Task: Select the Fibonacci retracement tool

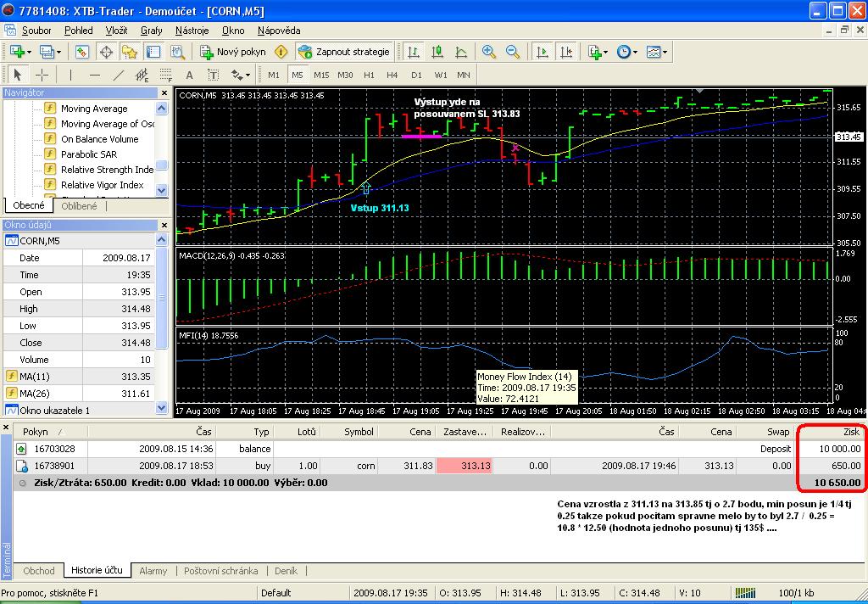Action: [x=165, y=75]
